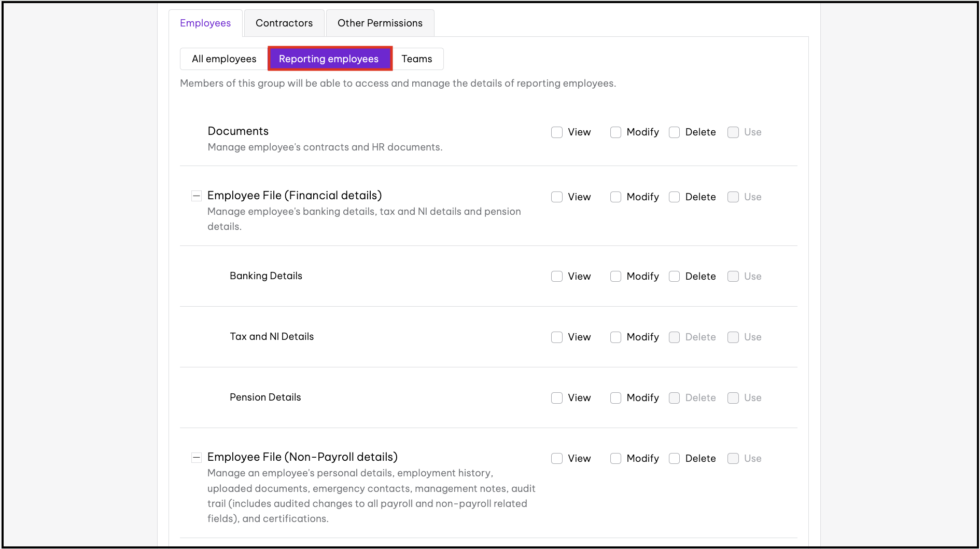The width and height of the screenshot is (980, 549).
Task: Enable View for Employee File (Financial details)
Action: click(557, 197)
